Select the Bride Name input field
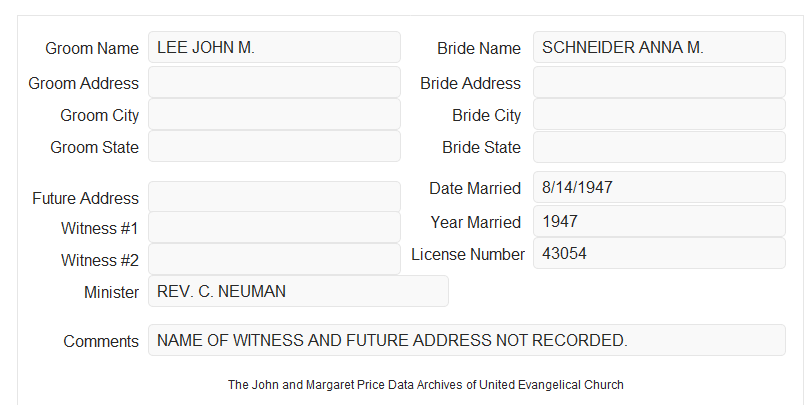This screenshot has width=805, height=405. point(659,47)
